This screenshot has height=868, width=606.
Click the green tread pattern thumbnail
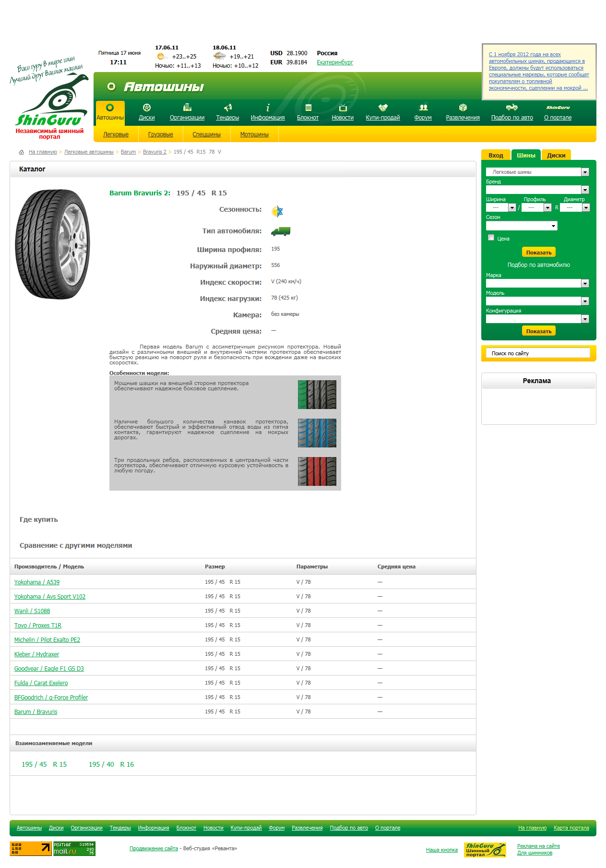(x=317, y=395)
